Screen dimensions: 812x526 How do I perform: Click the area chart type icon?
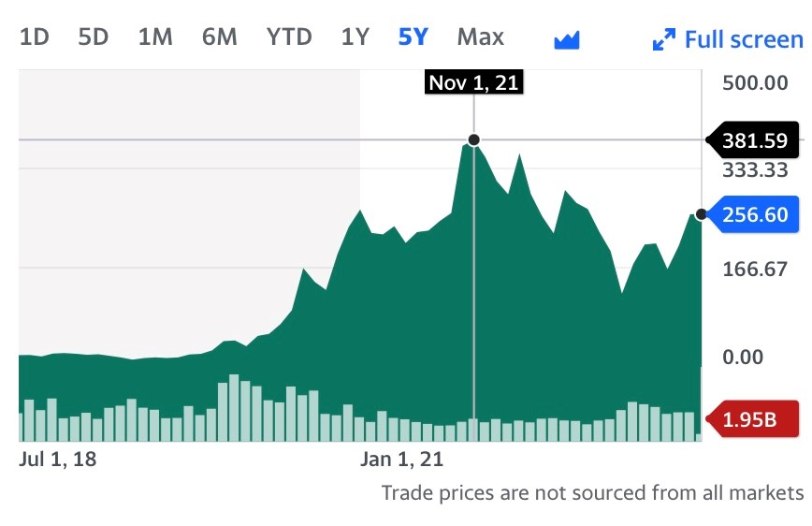point(567,40)
